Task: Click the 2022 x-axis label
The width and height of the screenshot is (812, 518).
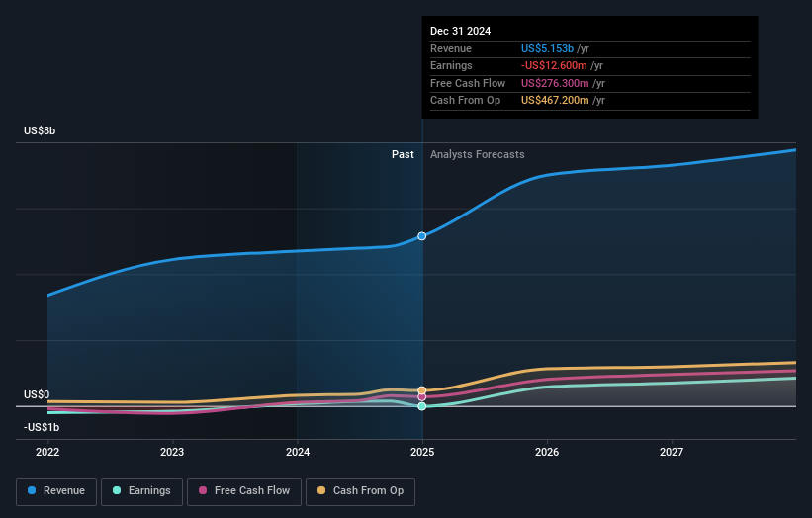Action: [47, 452]
